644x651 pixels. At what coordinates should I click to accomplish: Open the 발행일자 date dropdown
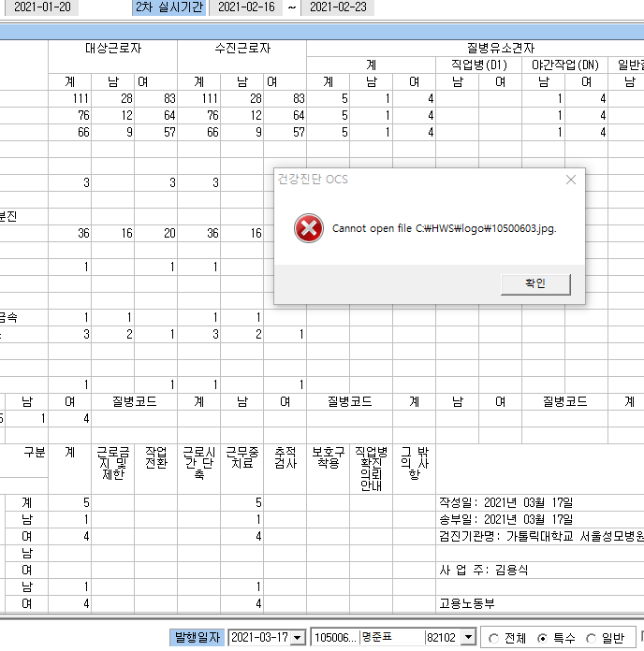click(298, 637)
